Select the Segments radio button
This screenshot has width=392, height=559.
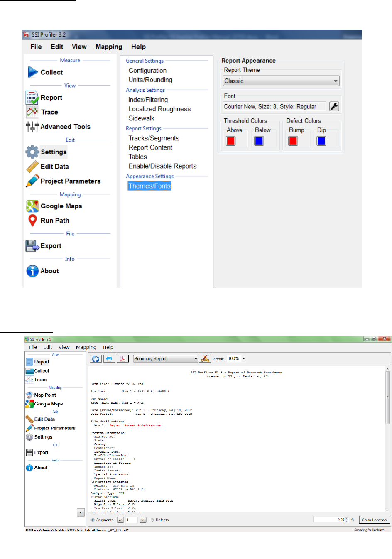pyautogui.click(x=93, y=520)
